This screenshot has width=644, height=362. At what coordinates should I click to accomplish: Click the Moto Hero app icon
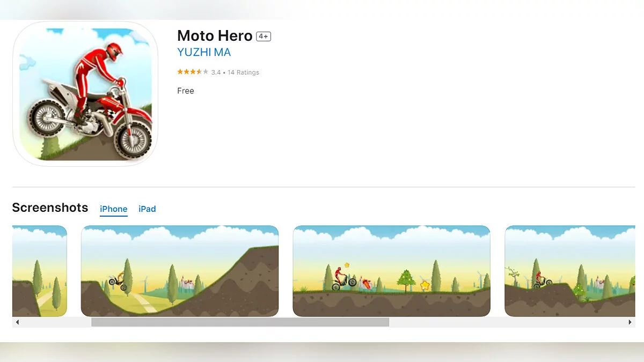pyautogui.click(x=85, y=93)
